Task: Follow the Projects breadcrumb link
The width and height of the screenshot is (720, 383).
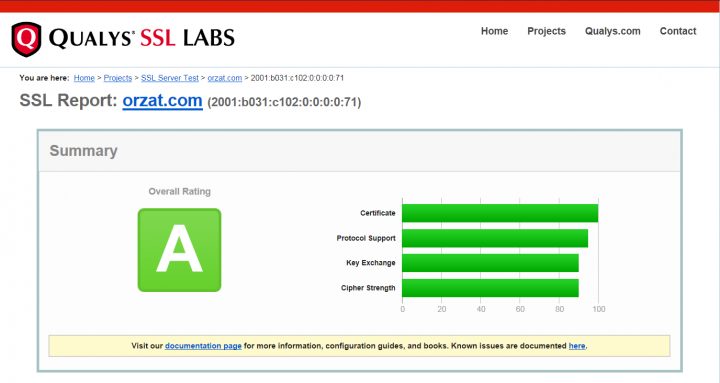Action: click(x=118, y=78)
